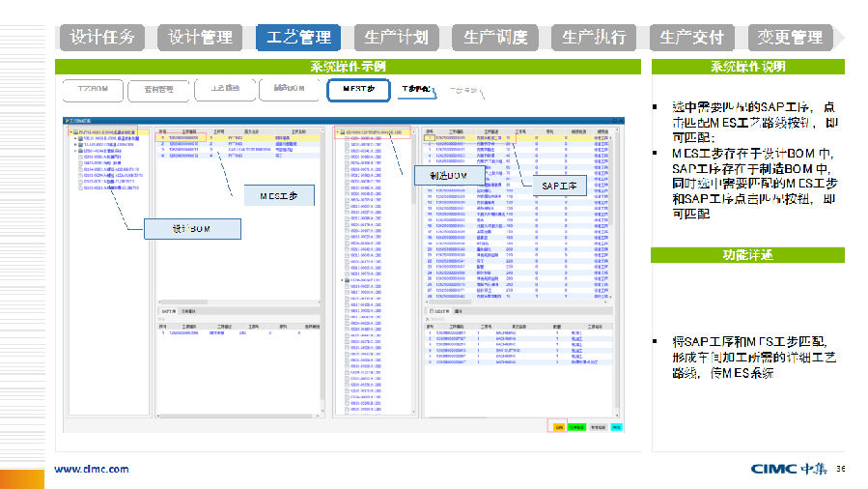This screenshot has width=868, height=489.
Task: Switch to the 变更管理 stage
Action: pyautogui.click(x=789, y=38)
